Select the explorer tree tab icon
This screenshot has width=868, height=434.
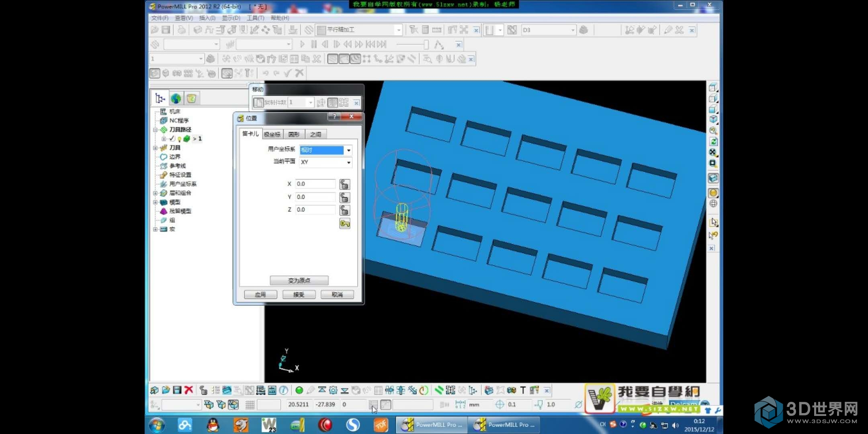[160, 98]
